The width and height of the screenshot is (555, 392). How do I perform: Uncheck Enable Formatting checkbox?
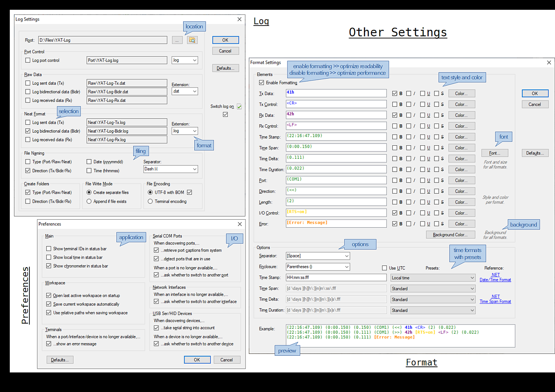tap(261, 82)
